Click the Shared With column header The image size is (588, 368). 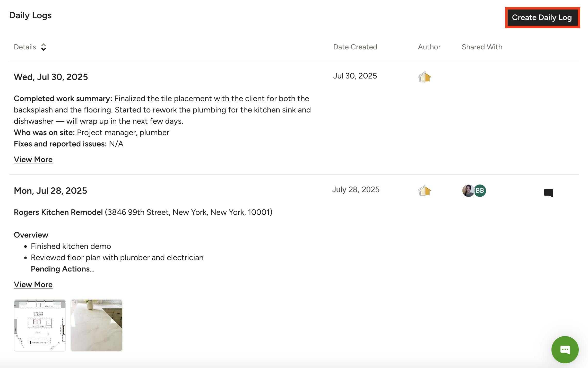[x=482, y=47]
